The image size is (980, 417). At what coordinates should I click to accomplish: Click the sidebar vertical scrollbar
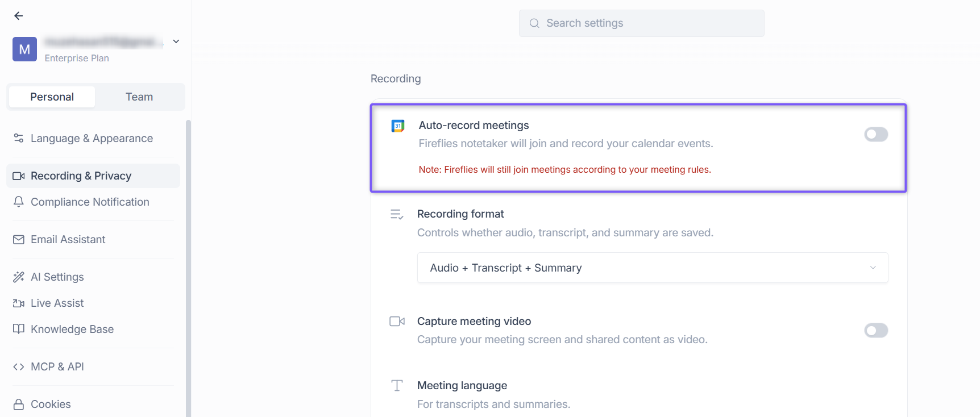pos(188,268)
